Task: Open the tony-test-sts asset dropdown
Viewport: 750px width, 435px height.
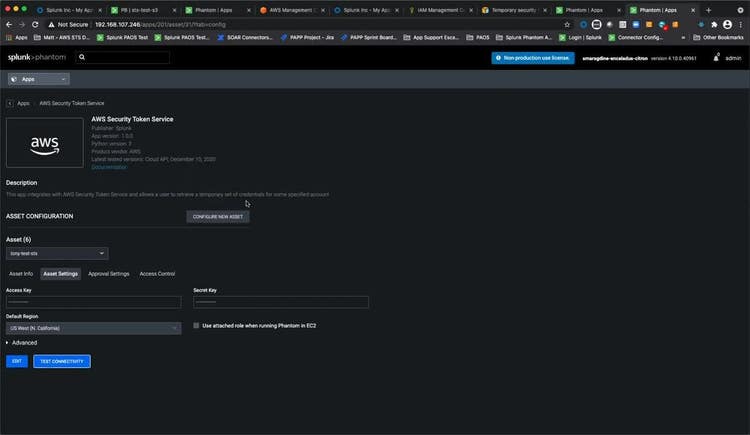Action: click(x=56, y=254)
